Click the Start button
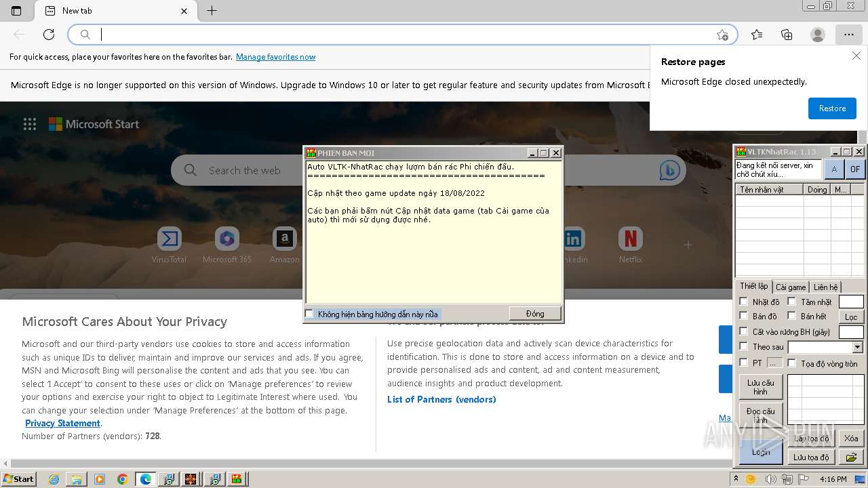The width and height of the screenshot is (868, 488). coord(18,479)
